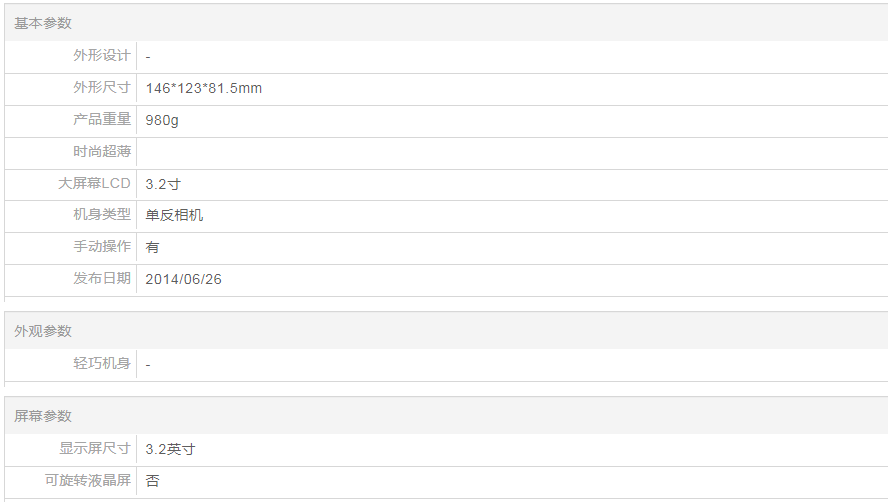This screenshot has height=502, width=893.
Task: Click the 基本参数 section header
Action: [x=43, y=23]
